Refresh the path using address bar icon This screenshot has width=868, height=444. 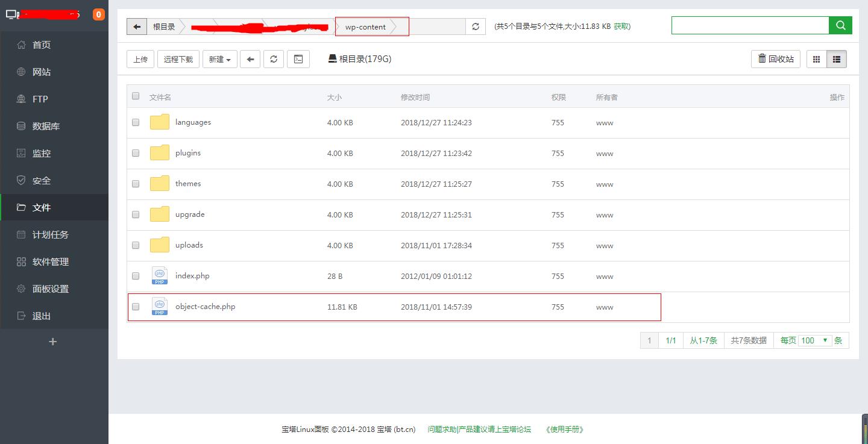[x=476, y=27]
